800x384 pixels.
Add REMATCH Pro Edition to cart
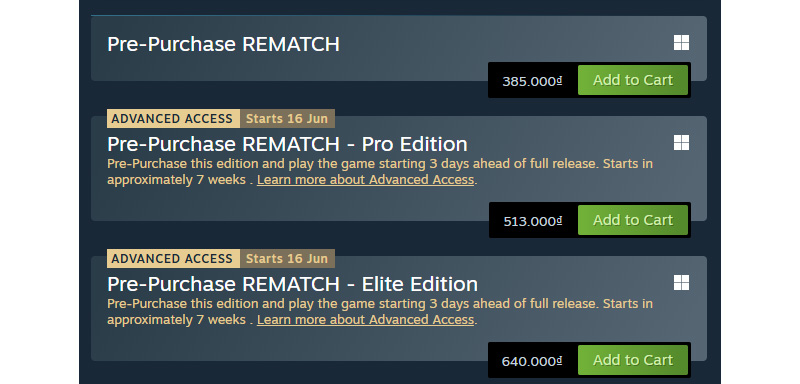(x=633, y=220)
